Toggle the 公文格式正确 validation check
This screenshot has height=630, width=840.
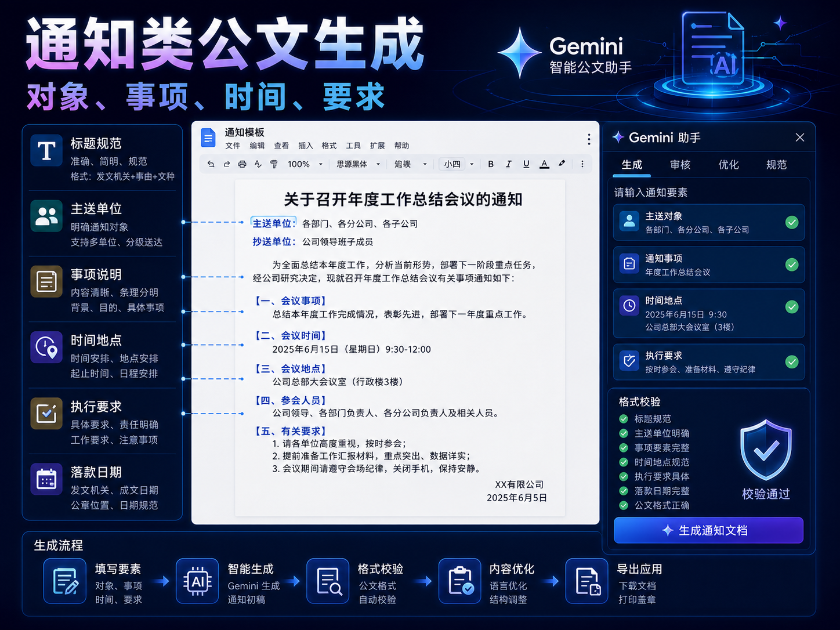point(624,505)
